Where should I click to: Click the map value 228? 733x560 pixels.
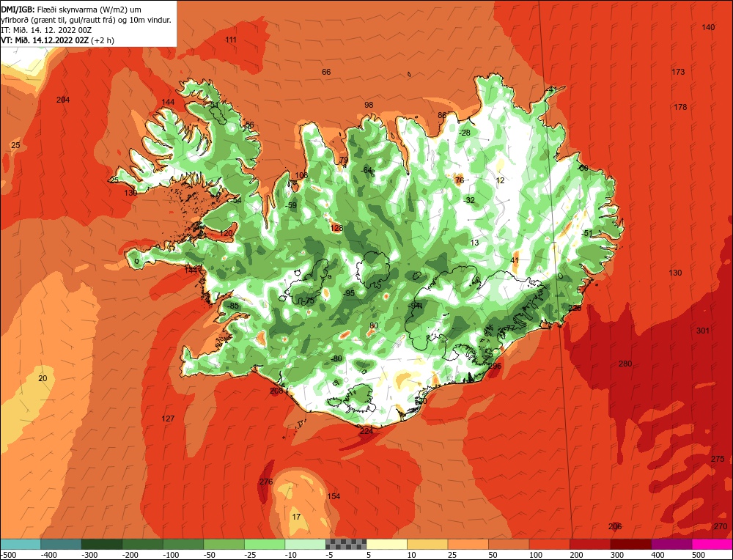(575, 308)
